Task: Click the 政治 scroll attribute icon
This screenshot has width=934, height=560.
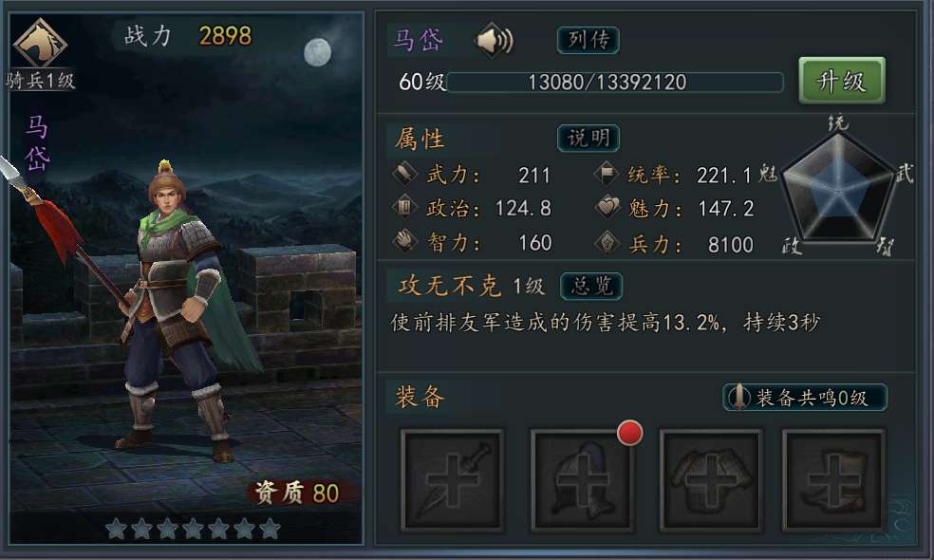Action: click(404, 207)
